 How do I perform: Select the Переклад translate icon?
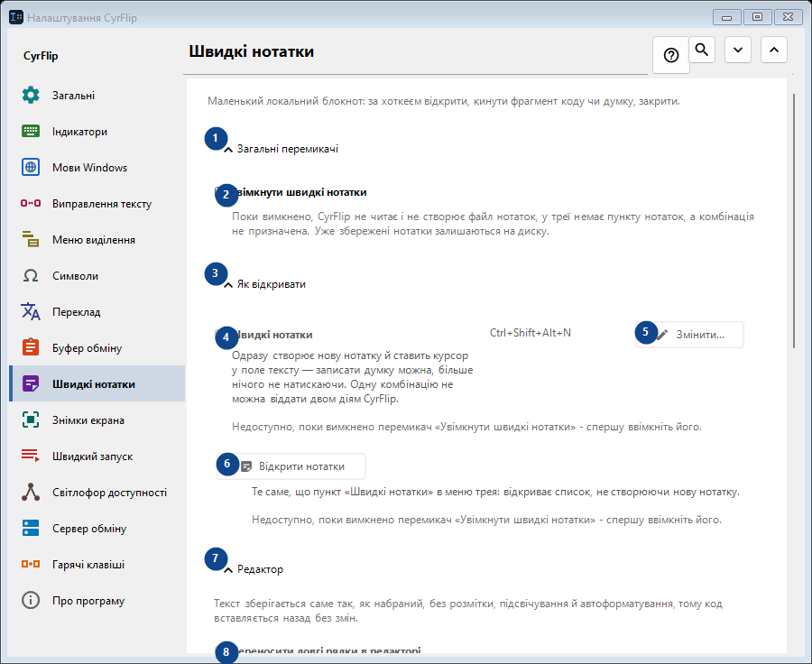31,312
